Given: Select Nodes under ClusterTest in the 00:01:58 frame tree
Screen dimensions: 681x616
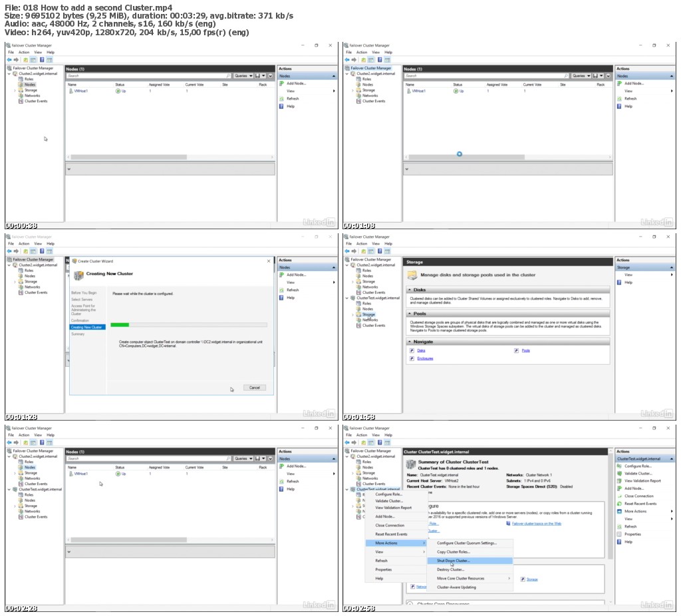Looking at the screenshot, I should [x=367, y=308].
